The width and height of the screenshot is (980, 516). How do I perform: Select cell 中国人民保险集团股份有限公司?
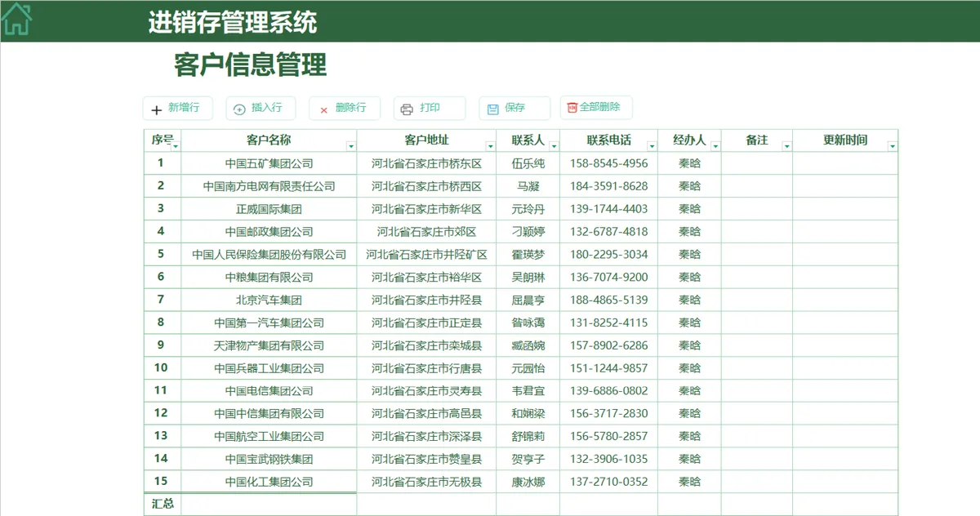pyautogui.click(x=269, y=255)
